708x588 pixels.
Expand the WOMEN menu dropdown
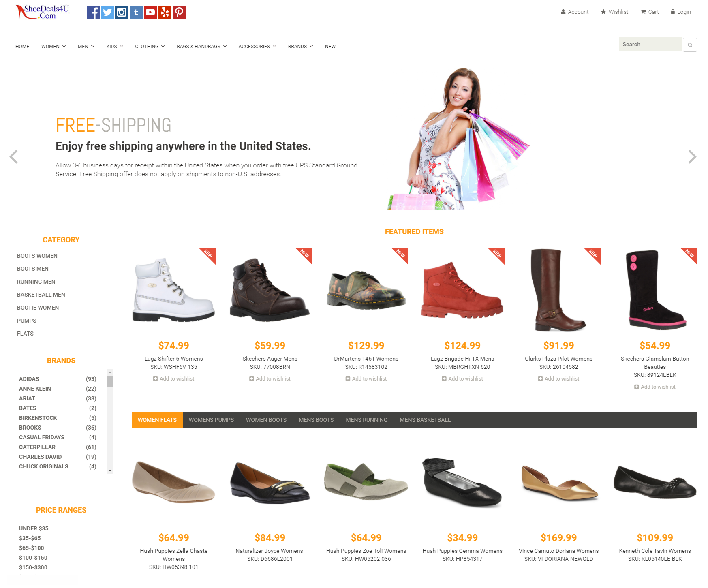tap(53, 47)
